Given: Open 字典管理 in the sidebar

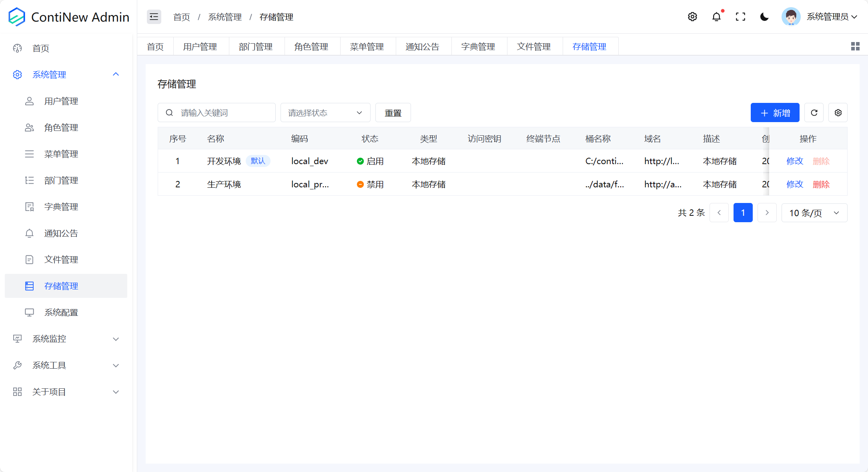Looking at the screenshot, I should click(61, 207).
